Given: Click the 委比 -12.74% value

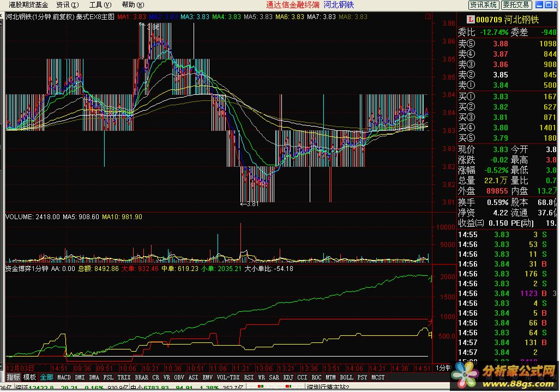Looking at the screenshot, I should 494,32.
